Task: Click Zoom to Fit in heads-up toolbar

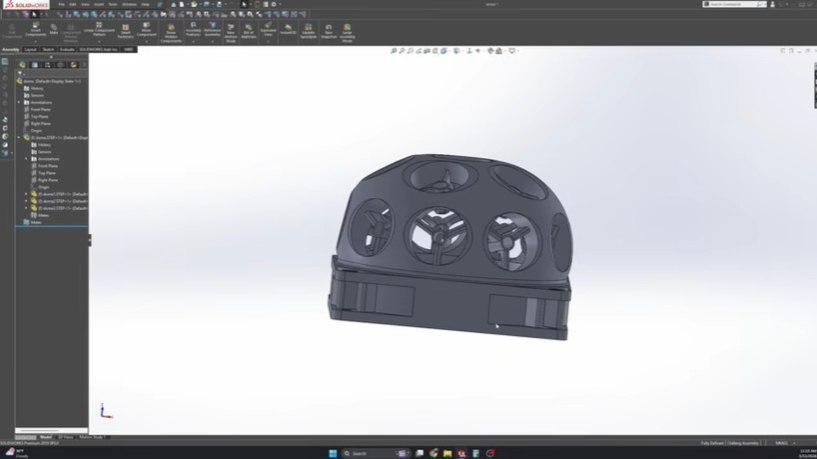Action: click(393, 51)
